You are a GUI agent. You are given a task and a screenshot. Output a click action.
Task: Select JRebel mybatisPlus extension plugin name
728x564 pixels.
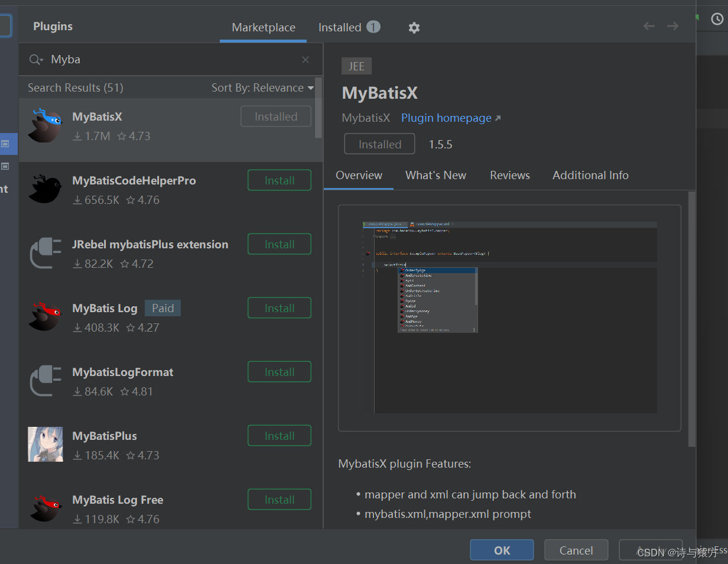click(150, 244)
